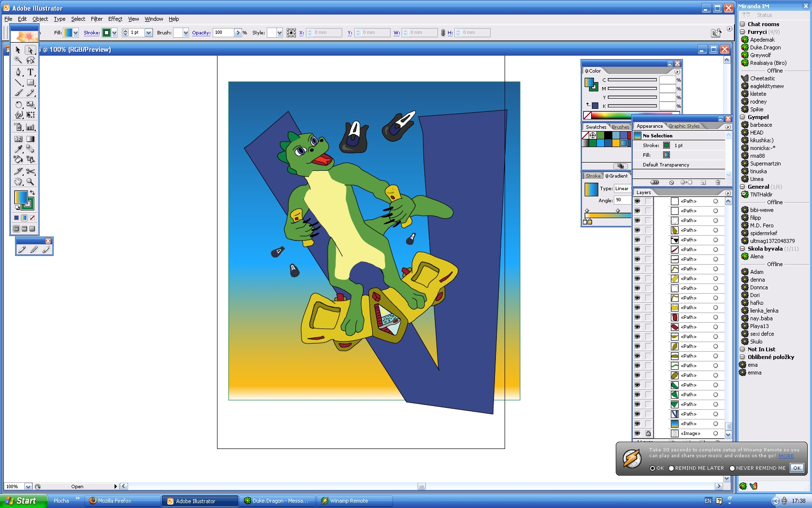Image resolution: width=812 pixels, height=508 pixels.
Task: Select the Blend tool
Action: click(x=30, y=149)
